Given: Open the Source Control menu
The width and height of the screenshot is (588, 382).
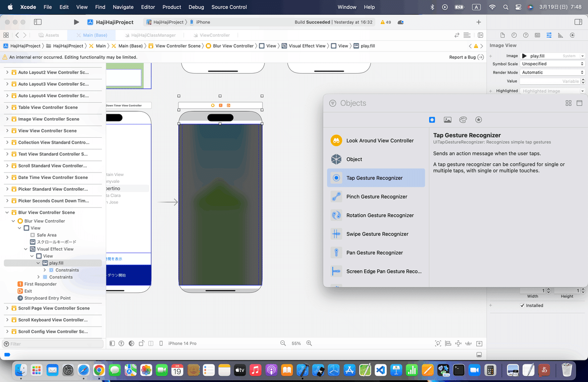Looking at the screenshot, I should point(229,7).
